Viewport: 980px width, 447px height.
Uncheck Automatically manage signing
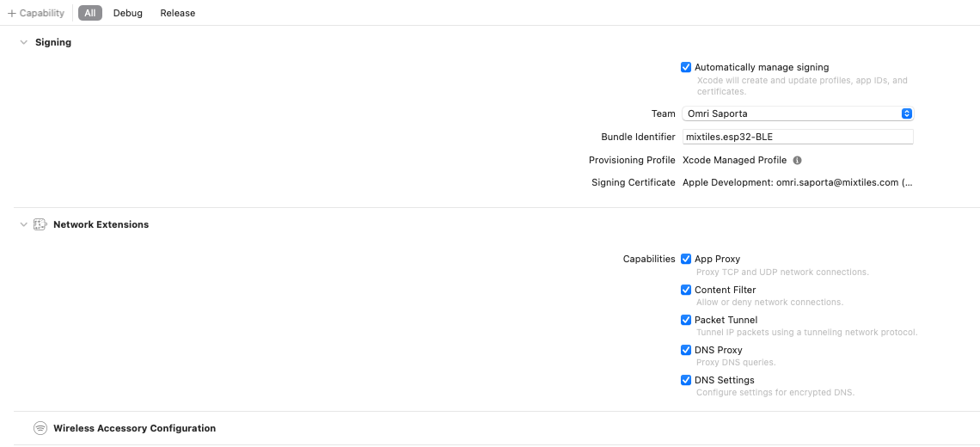tap(686, 67)
